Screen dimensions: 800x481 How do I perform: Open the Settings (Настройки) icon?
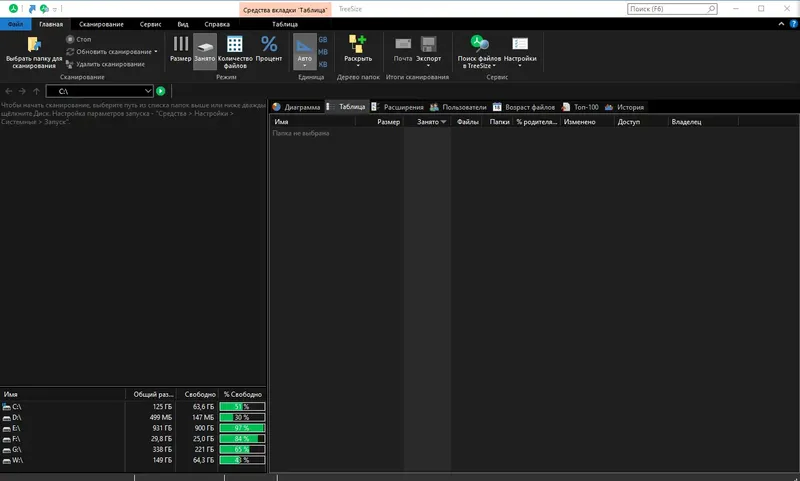[x=520, y=45]
